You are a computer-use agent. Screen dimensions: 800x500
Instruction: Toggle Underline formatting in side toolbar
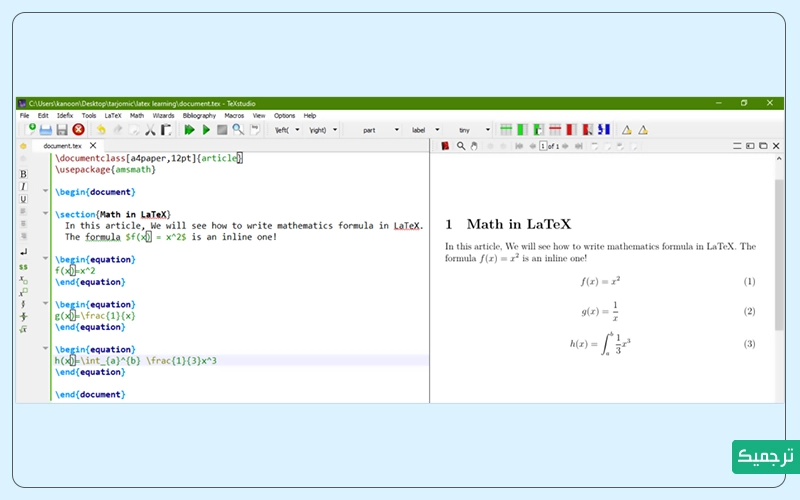(23, 199)
